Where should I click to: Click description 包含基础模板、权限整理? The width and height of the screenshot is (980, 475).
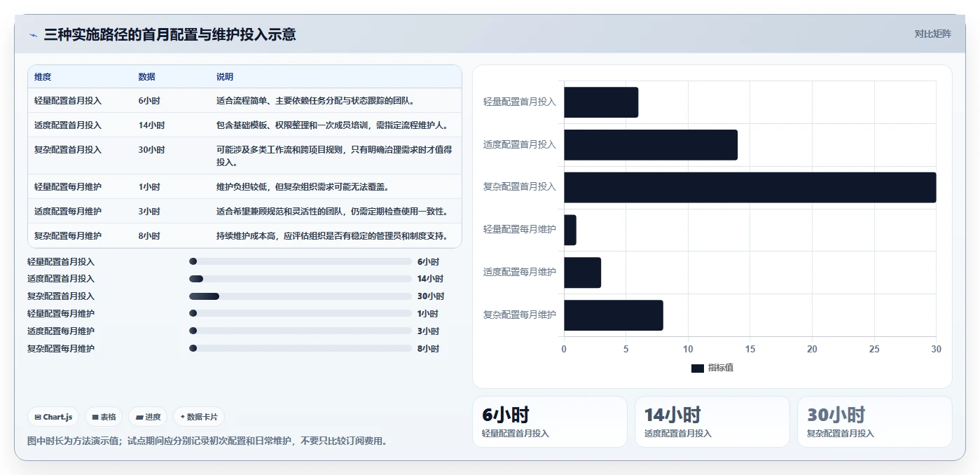(x=333, y=125)
